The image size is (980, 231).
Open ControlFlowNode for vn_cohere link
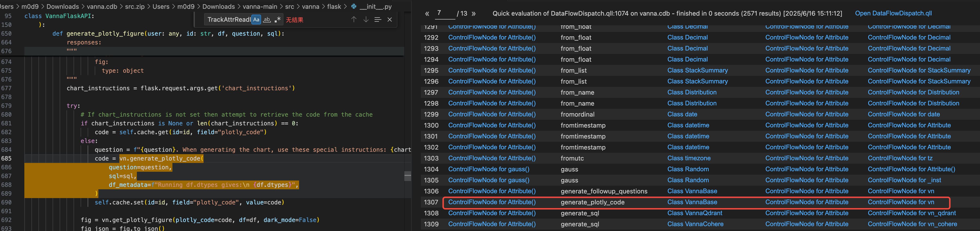point(912,224)
